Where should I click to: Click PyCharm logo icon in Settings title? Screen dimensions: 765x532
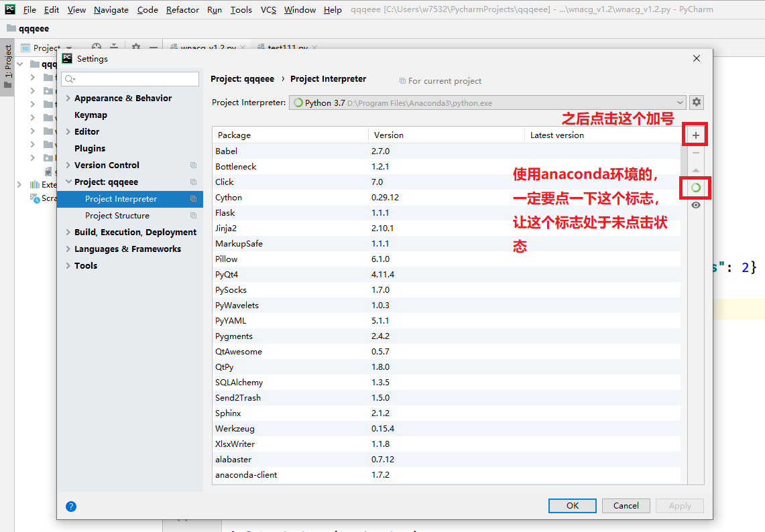pos(67,58)
